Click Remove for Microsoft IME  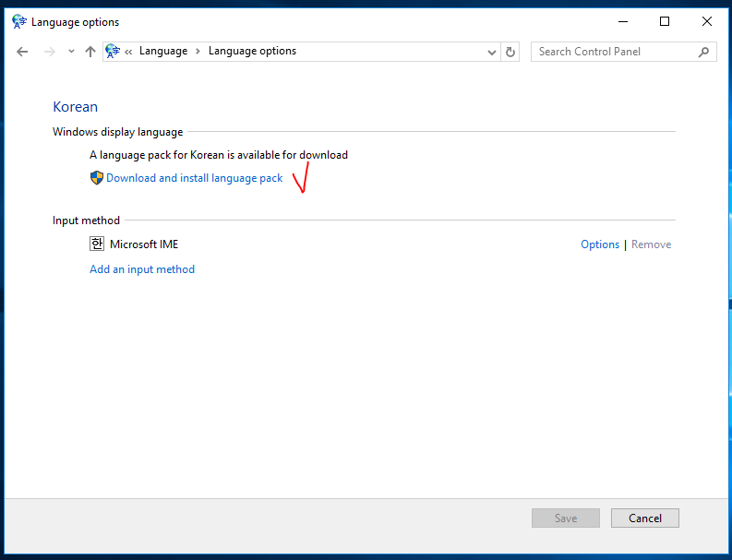click(652, 244)
